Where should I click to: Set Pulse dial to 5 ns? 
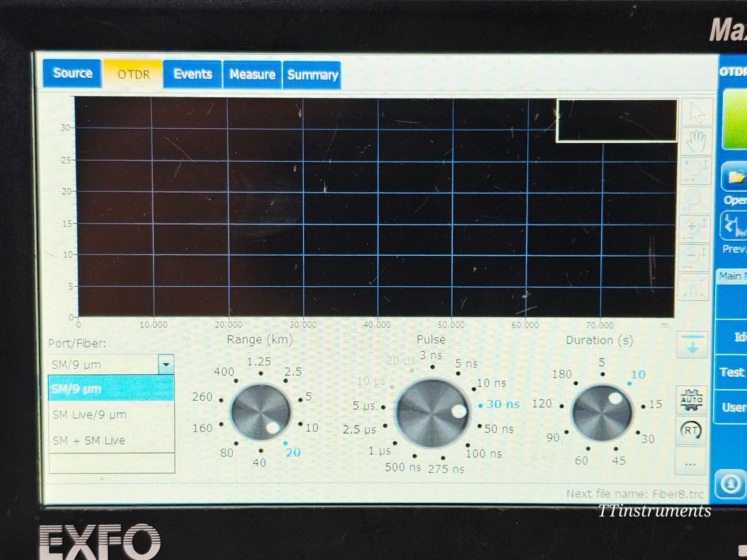click(466, 363)
